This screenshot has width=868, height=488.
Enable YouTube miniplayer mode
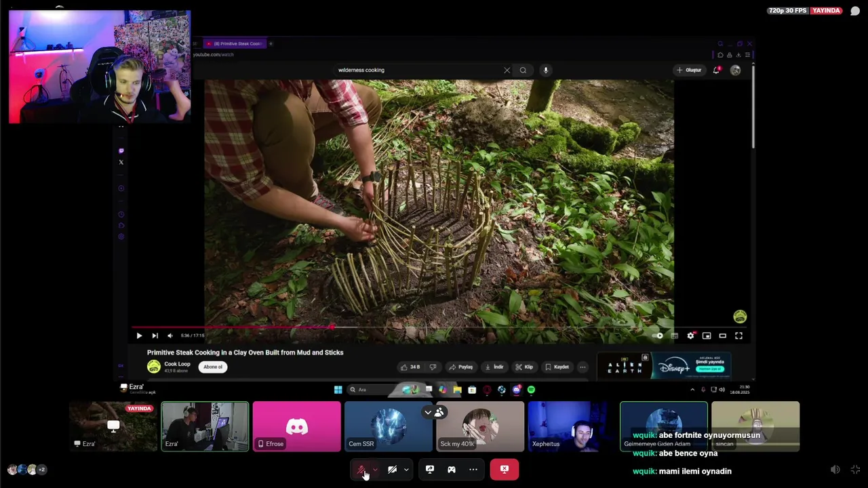[x=707, y=335]
